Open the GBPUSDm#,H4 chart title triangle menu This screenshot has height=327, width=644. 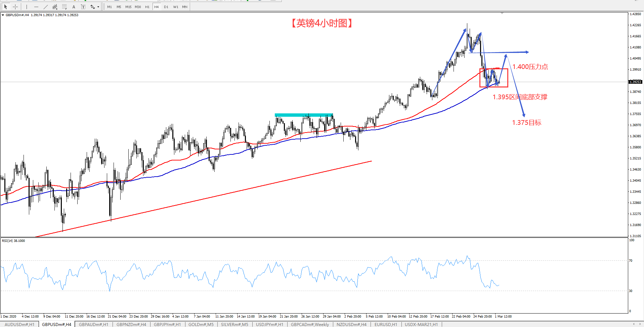[3, 15]
